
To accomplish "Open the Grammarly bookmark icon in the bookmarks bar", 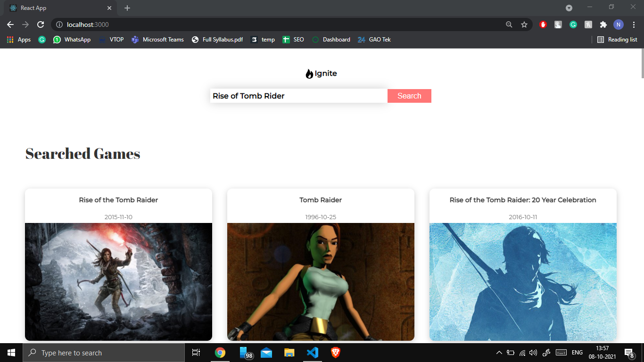I will (x=42, y=40).
